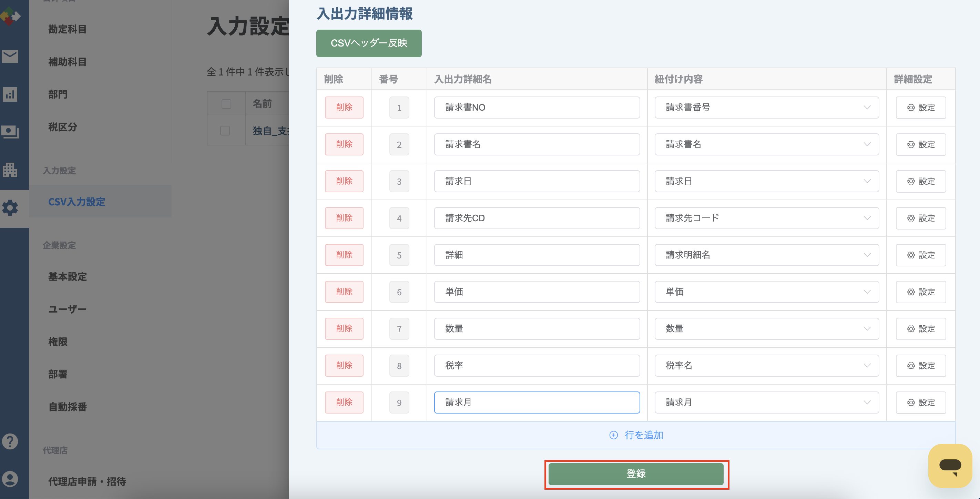Image resolution: width=980 pixels, height=499 pixels.
Task: Expand the 請求書名 mapping dropdown
Action: (x=767, y=144)
